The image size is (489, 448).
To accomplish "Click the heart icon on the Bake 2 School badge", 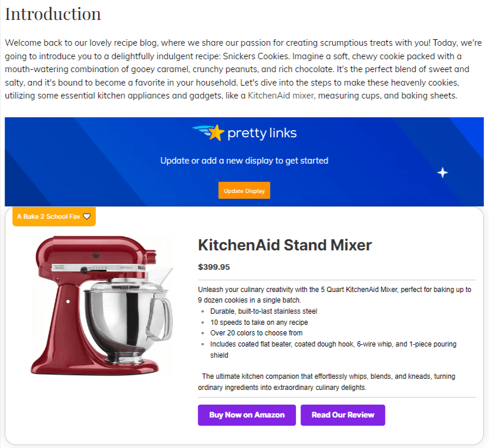I will 86,216.
